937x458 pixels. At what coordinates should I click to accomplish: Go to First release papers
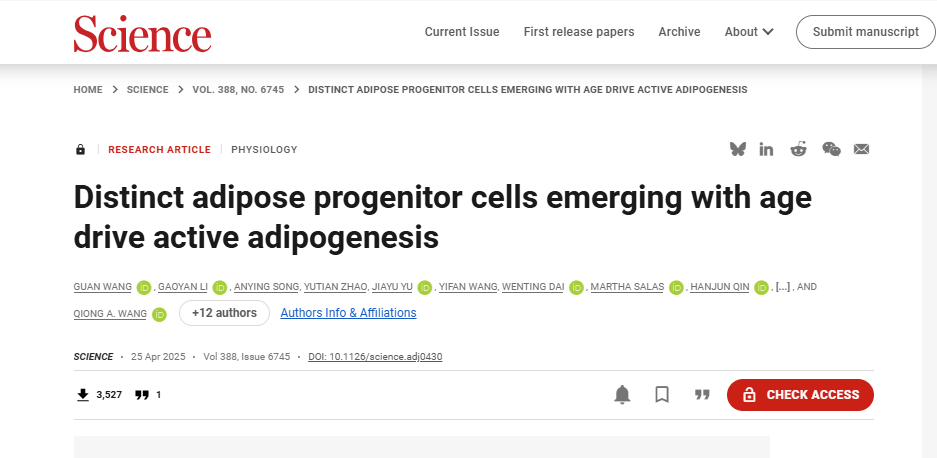point(579,32)
